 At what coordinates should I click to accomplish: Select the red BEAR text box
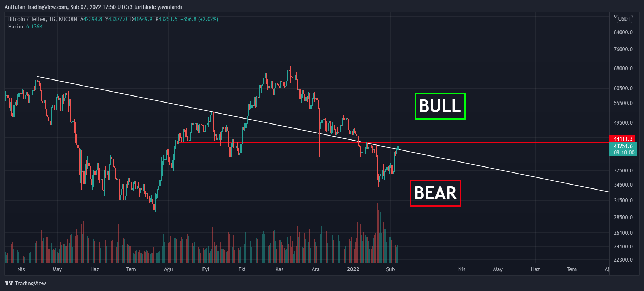pyautogui.click(x=435, y=193)
